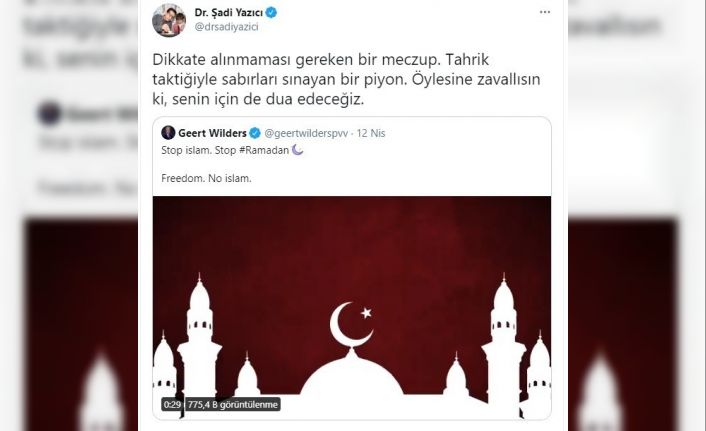
Task: Click the verified badge next to Şadi Yazıcı
Action: [x=271, y=13]
